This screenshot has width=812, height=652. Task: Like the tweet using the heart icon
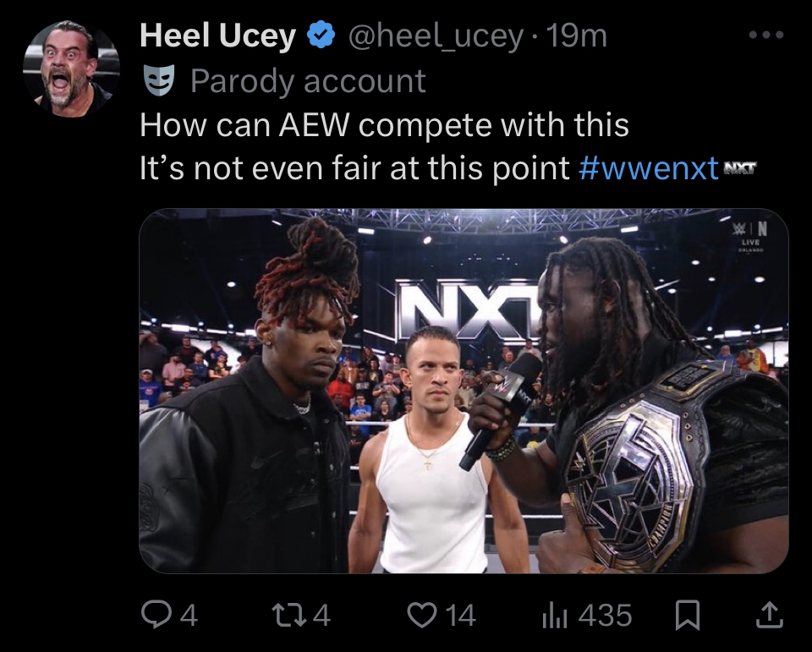(423, 616)
